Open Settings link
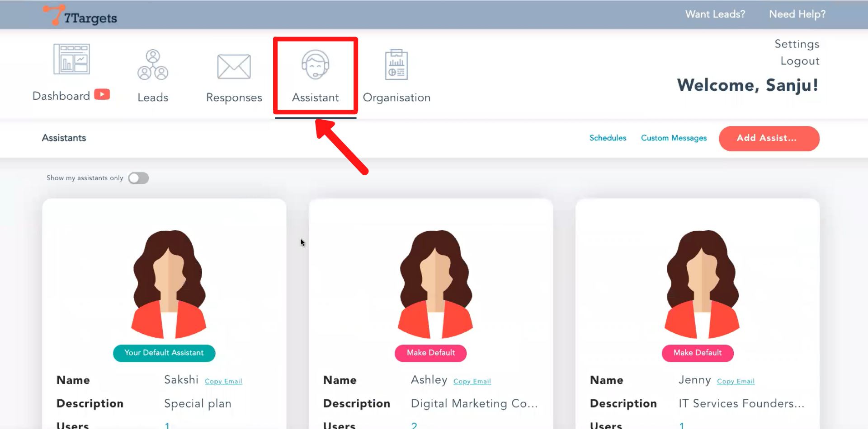This screenshot has height=429, width=868. [797, 44]
